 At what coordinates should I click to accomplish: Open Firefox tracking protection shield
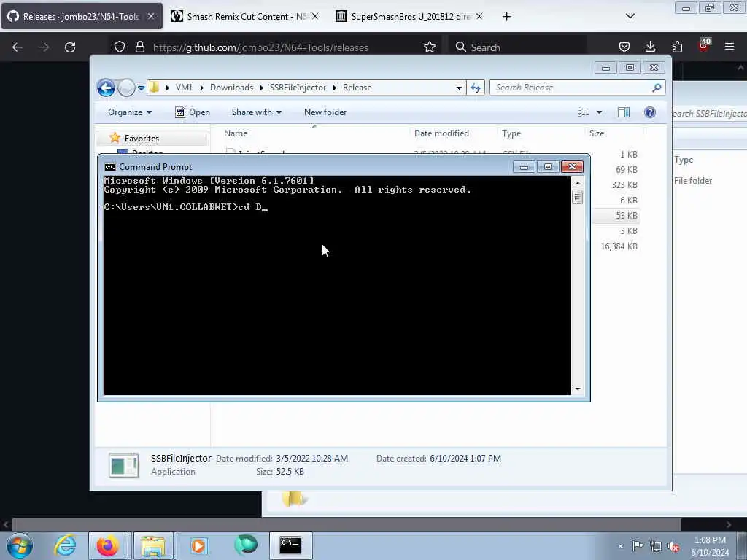[x=120, y=47]
